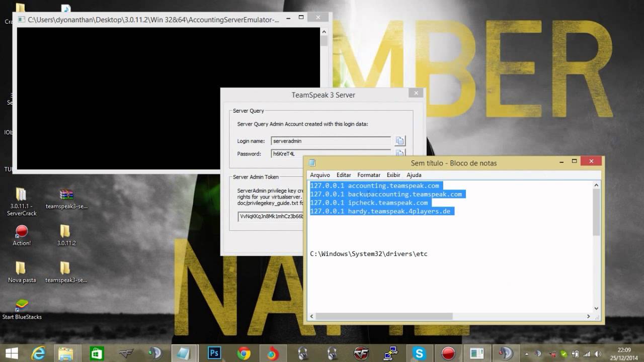644x362 pixels.
Task: Copy the Login name to clipboard
Action: [x=400, y=141]
